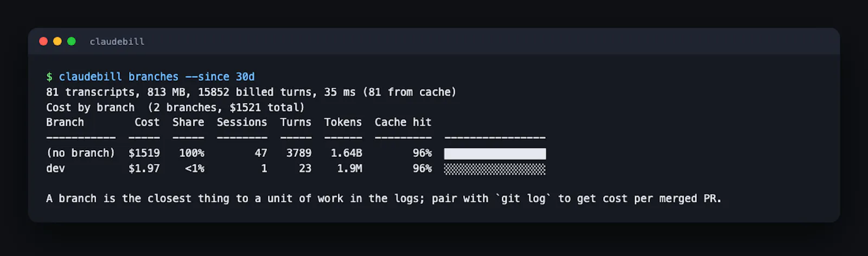Click the '1.9M' tokens value
The width and height of the screenshot is (868, 256).
[350, 169]
